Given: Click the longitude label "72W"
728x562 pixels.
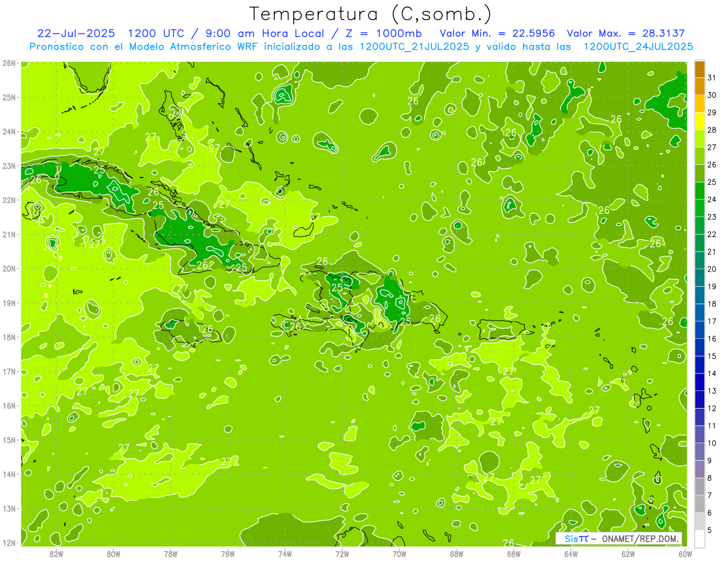Looking at the screenshot, I should 342,554.
